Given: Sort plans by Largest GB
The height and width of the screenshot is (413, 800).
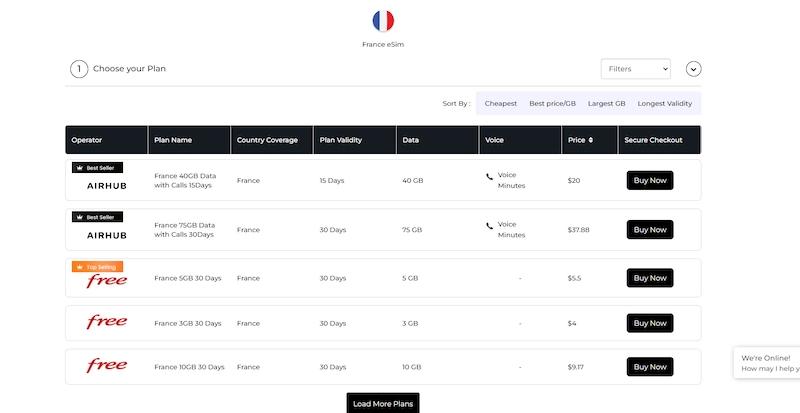Looking at the screenshot, I should click(x=606, y=103).
